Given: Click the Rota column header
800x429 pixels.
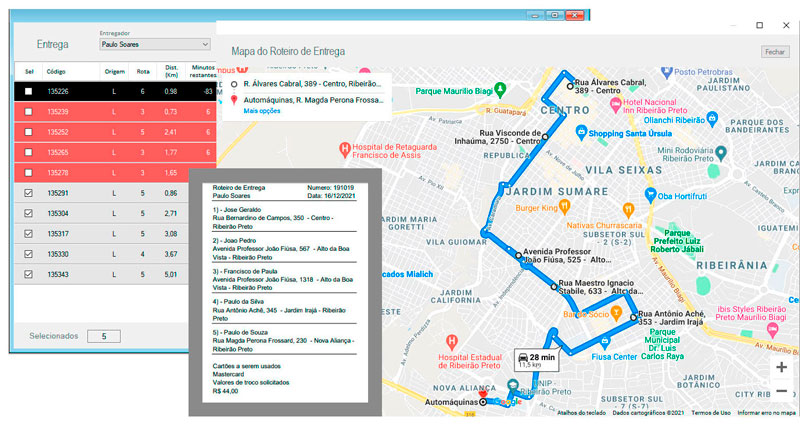Looking at the screenshot, I should tap(143, 71).
